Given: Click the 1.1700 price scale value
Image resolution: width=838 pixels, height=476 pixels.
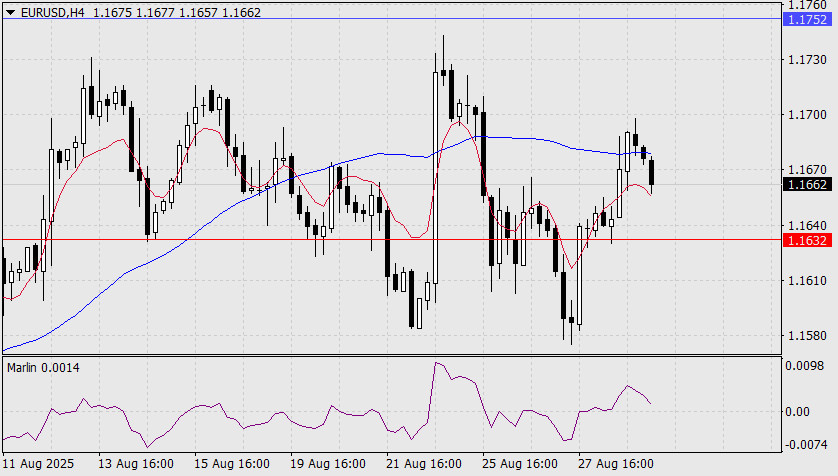Looking at the screenshot, I should click(807, 115).
